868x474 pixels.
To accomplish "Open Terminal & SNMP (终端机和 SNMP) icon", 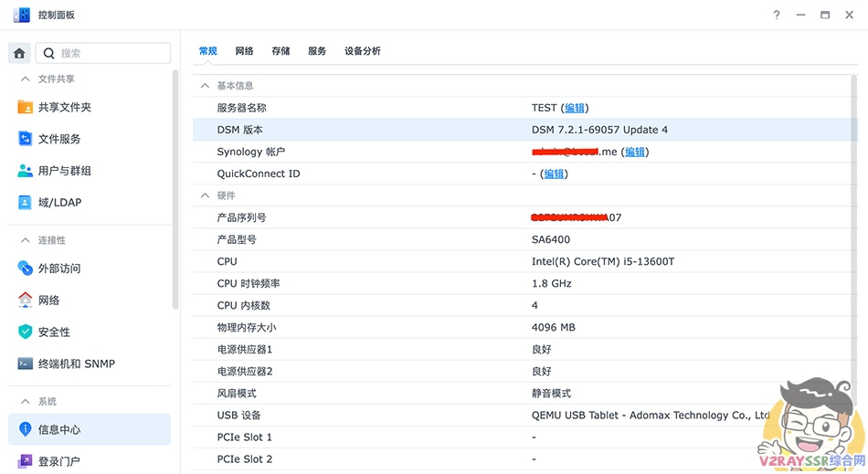I will [x=25, y=363].
